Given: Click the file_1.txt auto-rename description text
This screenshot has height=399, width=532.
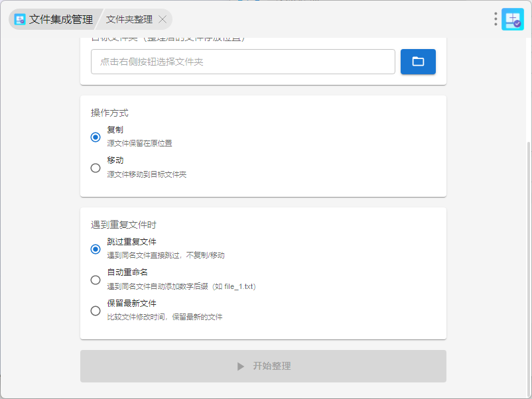Looking at the screenshot, I should tap(181, 286).
